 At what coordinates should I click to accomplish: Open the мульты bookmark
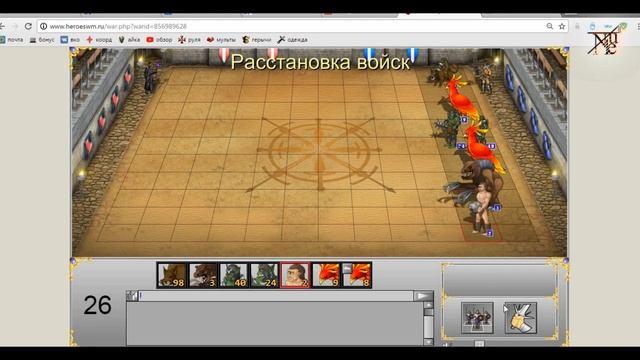(221, 40)
